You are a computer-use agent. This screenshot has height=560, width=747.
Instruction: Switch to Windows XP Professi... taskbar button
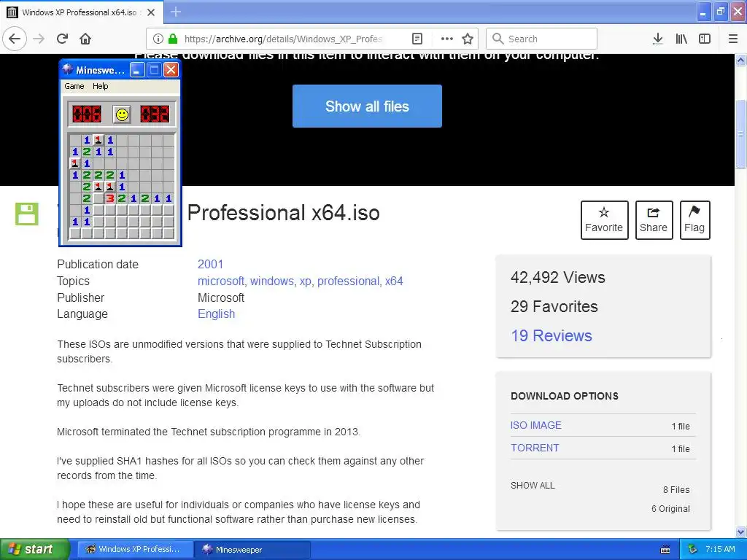coord(135,550)
